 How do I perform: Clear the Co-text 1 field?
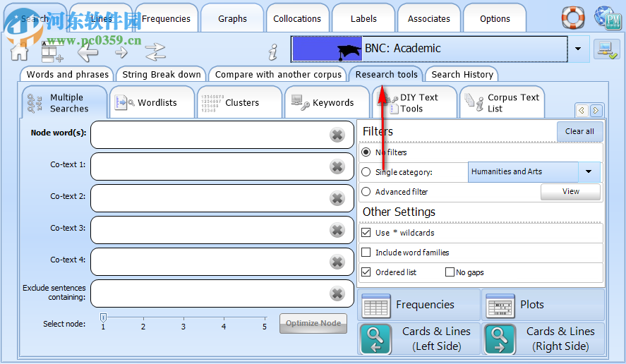point(337,166)
